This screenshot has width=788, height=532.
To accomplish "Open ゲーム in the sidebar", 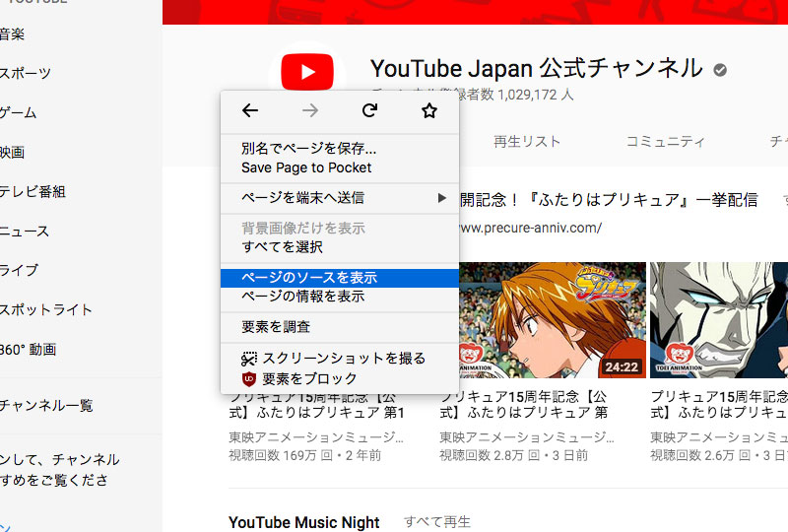I will [18, 112].
